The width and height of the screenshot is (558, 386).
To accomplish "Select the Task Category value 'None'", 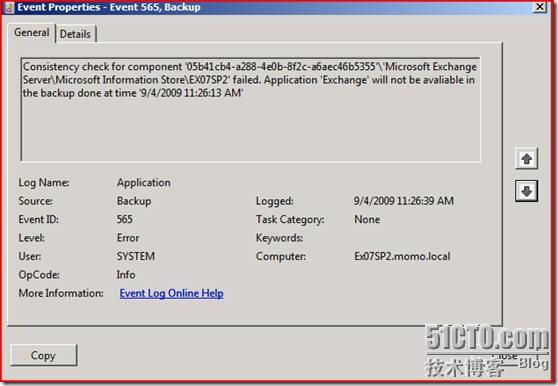I will tap(367, 219).
